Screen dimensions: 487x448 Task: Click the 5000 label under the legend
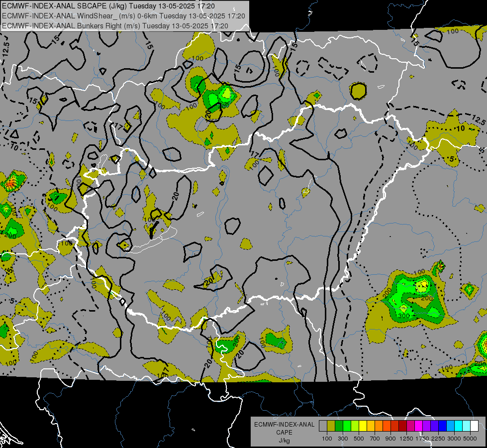tap(470, 439)
